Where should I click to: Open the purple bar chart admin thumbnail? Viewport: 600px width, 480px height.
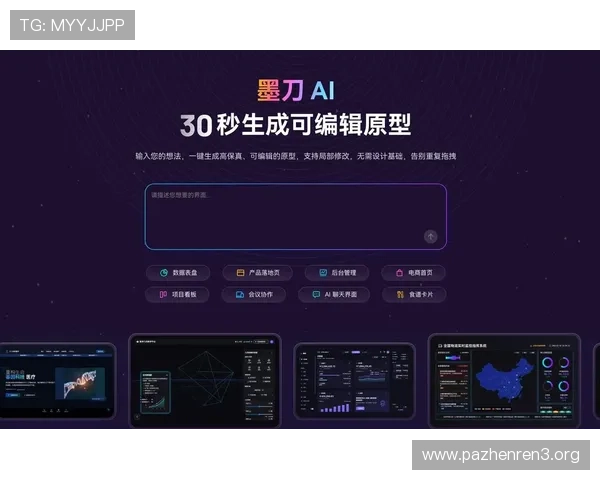[x=354, y=381]
